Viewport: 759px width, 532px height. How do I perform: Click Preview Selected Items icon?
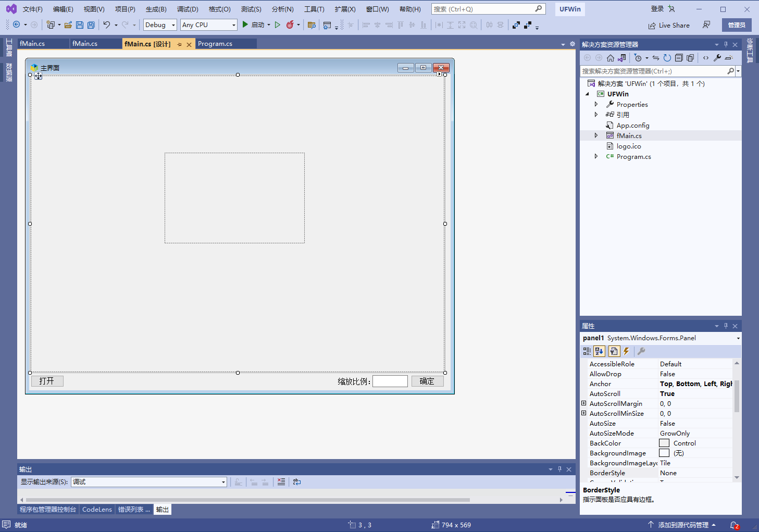coord(729,58)
